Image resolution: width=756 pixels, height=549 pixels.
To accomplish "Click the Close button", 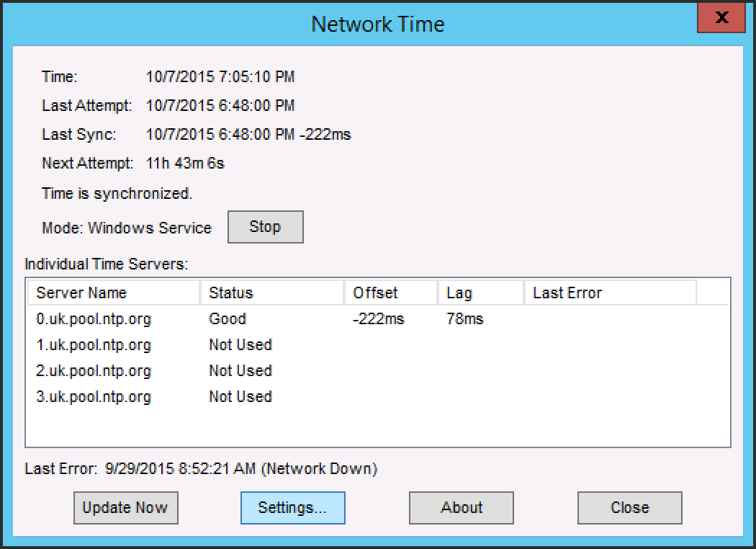I will click(629, 507).
